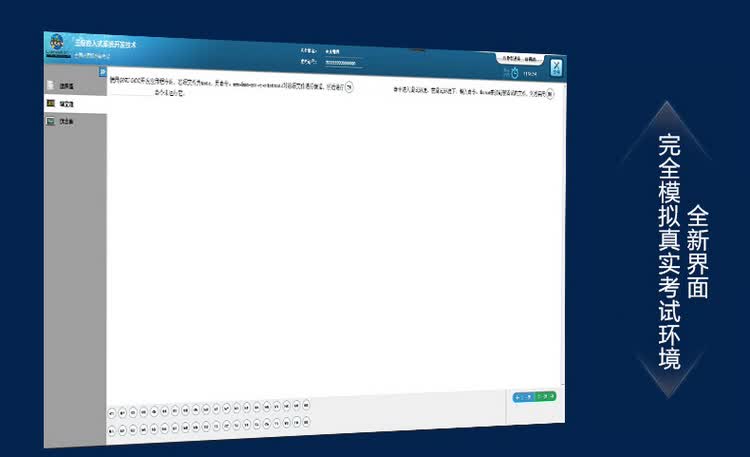Viewport: 750px width, 457px height.
Task: Click the 交卷 submit-exam button at top right
Action: click(555, 68)
